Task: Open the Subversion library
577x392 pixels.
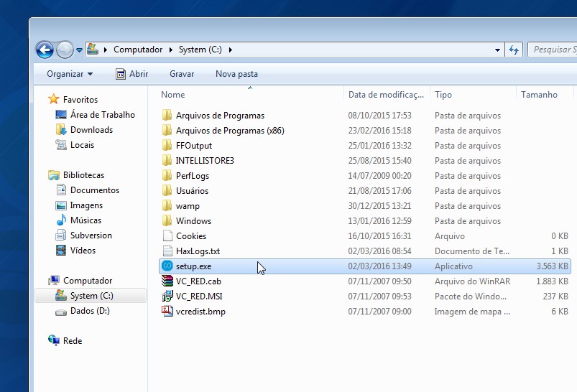Action: tap(91, 235)
